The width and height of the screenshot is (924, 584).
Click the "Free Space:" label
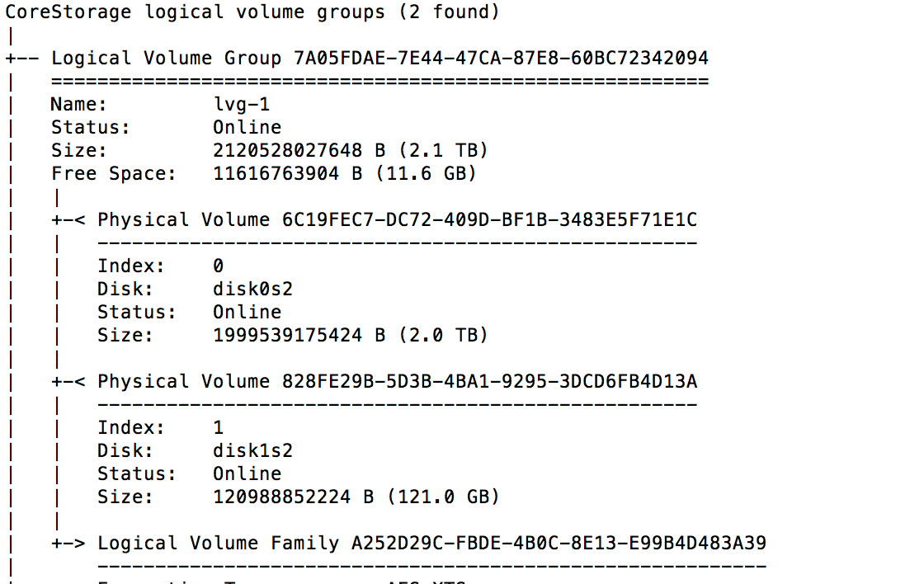113,174
